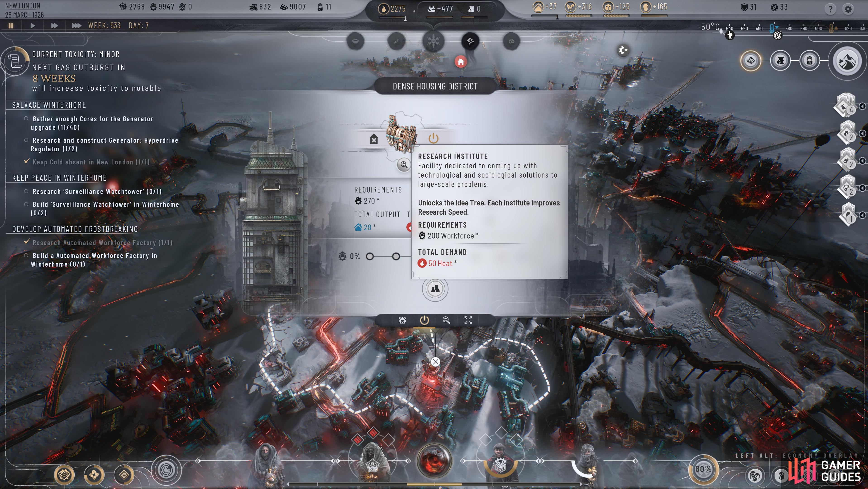Image resolution: width=868 pixels, height=489 pixels.
Task: Set workforce slider to second node
Action: [396, 257]
